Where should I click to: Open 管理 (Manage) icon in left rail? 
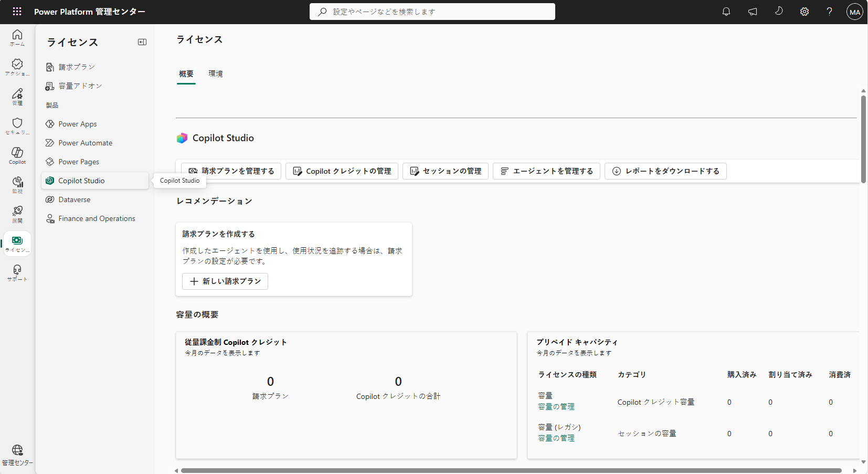click(17, 97)
